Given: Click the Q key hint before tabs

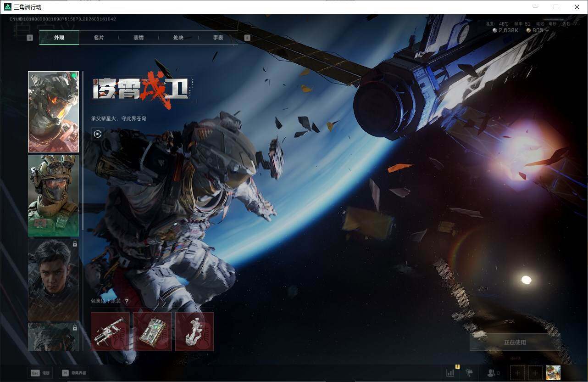Looking at the screenshot, I should click(30, 38).
